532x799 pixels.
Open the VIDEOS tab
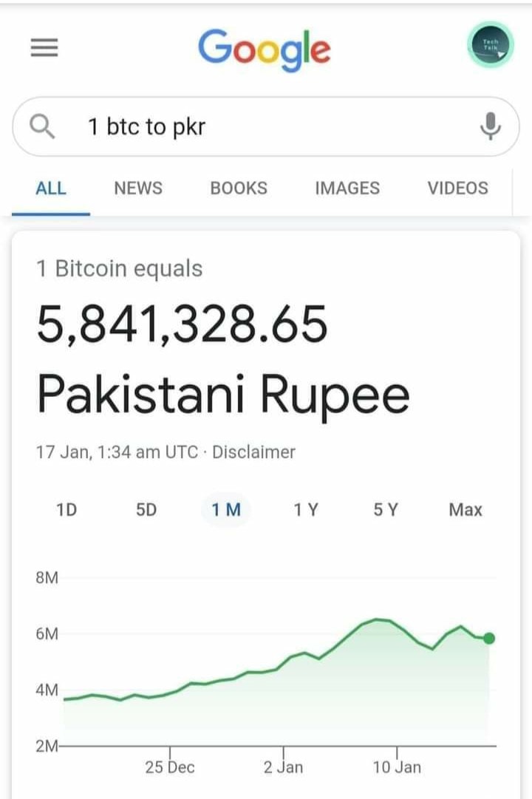tap(457, 188)
